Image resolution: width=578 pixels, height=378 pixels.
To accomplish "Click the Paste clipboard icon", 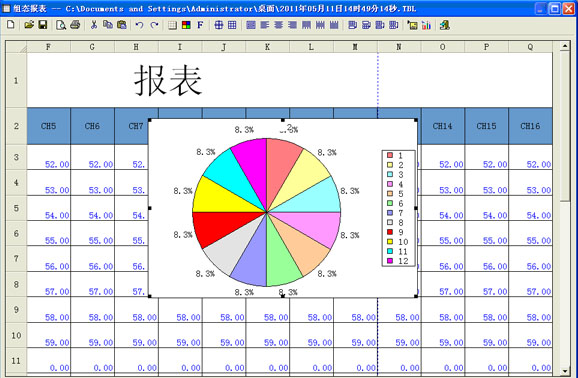I will pos(122,25).
